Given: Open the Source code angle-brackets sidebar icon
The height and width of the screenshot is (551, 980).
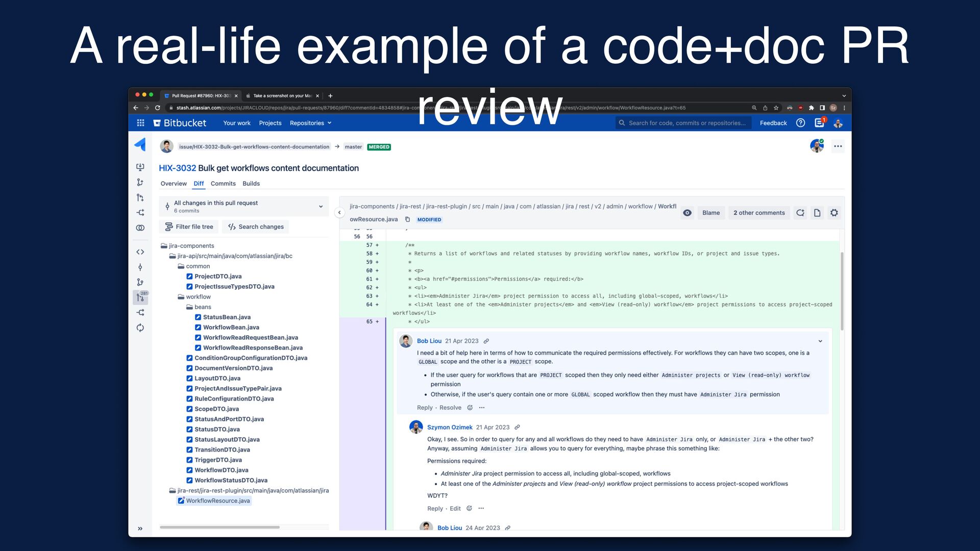Looking at the screenshot, I should point(140,252).
